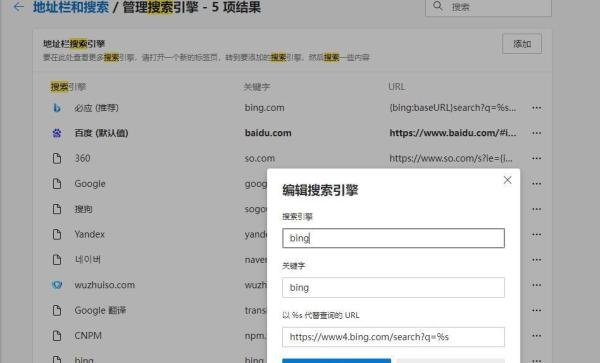
Task: Close the 编辑搜索引擎 dialog
Action: pyautogui.click(x=507, y=180)
